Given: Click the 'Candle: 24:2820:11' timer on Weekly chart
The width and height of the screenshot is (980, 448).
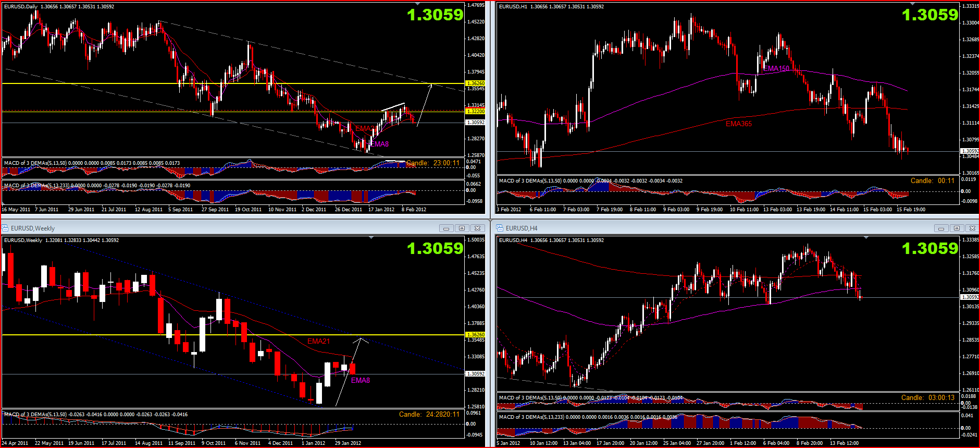Looking at the screenshot, I should [429, 415].
